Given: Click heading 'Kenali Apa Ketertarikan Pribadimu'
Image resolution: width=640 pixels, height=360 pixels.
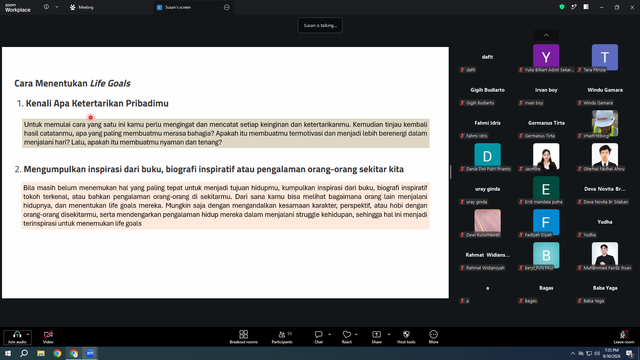Looking at the screenshot, I should (97, 103).
